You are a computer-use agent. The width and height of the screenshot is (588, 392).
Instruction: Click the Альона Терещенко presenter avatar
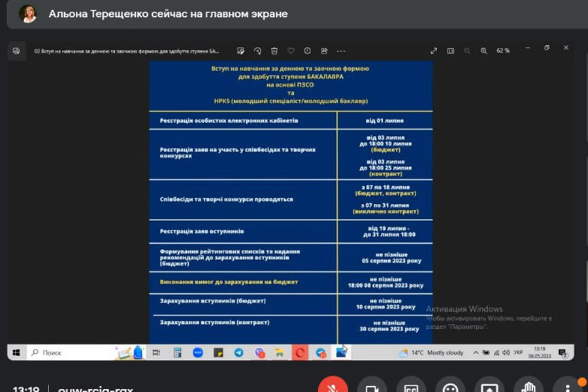[27, 14]
